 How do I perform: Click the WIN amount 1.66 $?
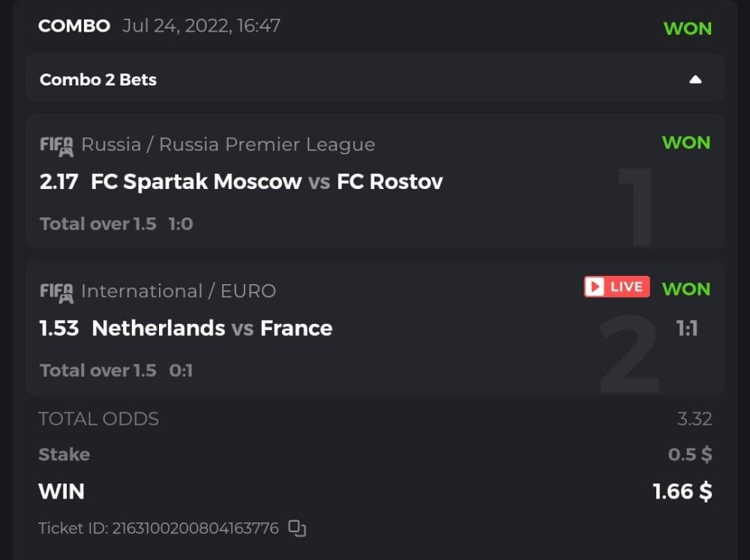click(x=682, y=492)
